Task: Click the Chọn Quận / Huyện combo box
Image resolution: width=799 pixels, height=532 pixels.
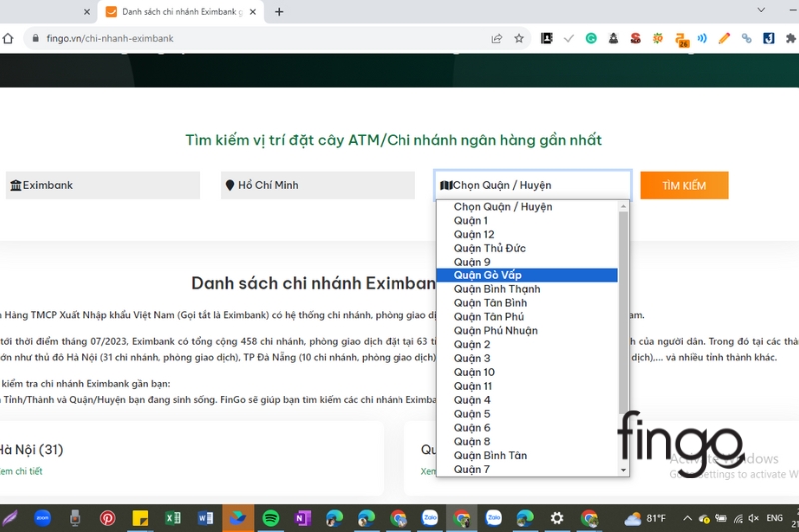Action: pyautogui.click(x=533, y=185)
